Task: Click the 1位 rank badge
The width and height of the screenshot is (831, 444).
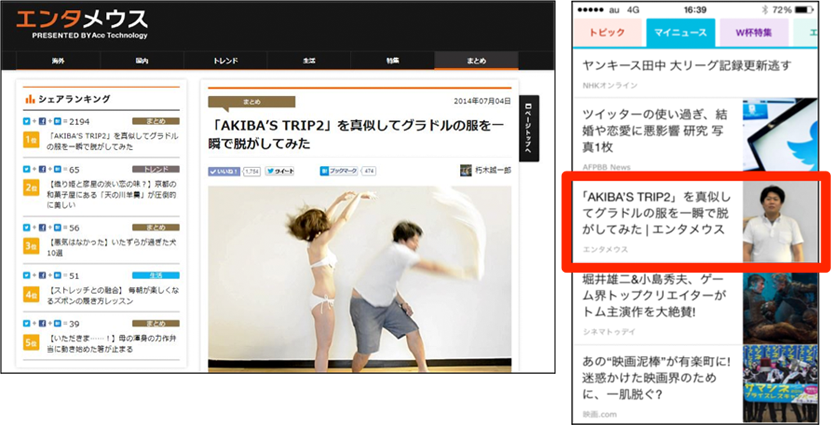Action: pos(31,140)
